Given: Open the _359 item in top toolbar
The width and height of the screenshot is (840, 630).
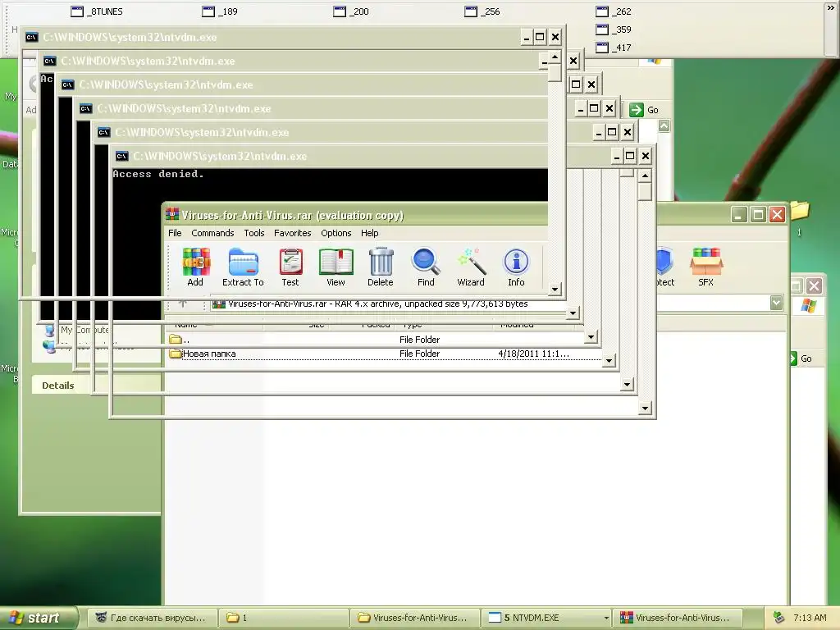Looking at the screenshot, I should pyautogui.click(x=614, y=30).
